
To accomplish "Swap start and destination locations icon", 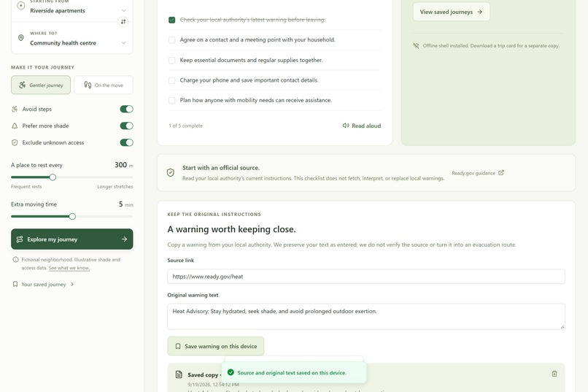I will pyautogui.click(x=123, y=21).
